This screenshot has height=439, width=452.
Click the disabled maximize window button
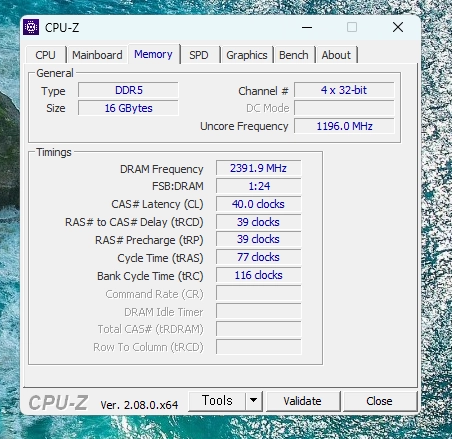pyautogui.click(x=352, y=27)
